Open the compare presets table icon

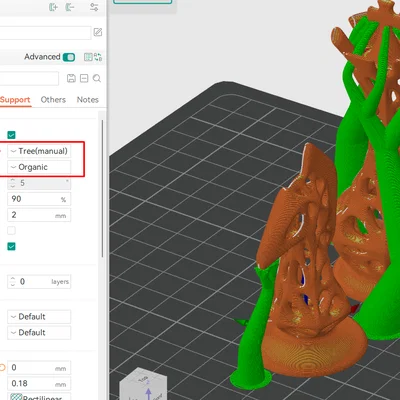[88, 57]
